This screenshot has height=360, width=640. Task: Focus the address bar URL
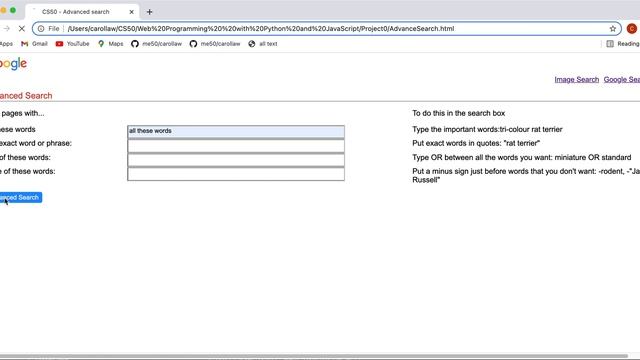260,29
